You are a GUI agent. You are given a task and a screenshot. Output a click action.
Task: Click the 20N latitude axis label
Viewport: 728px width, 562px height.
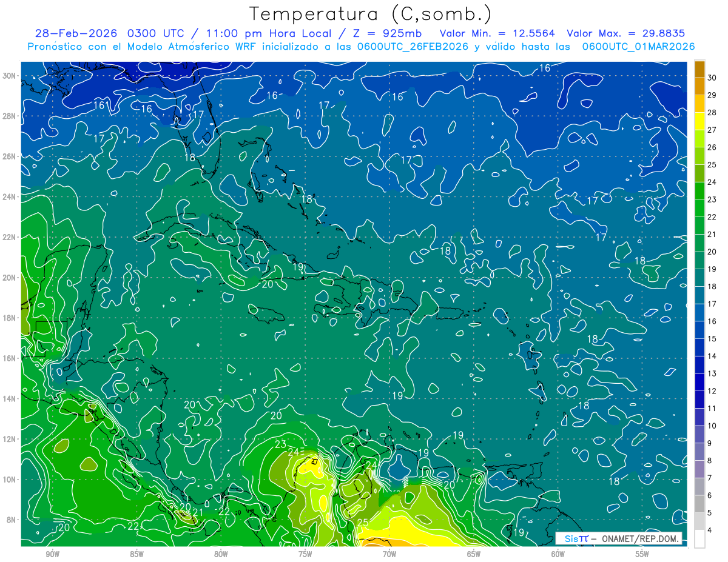(10, 278)
